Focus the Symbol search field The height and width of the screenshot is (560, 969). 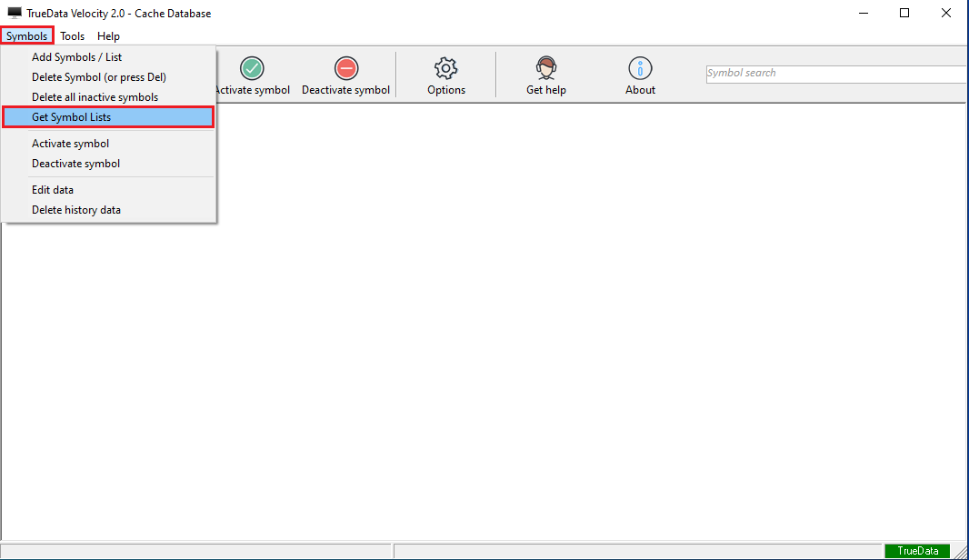click(x=837, y=74)
